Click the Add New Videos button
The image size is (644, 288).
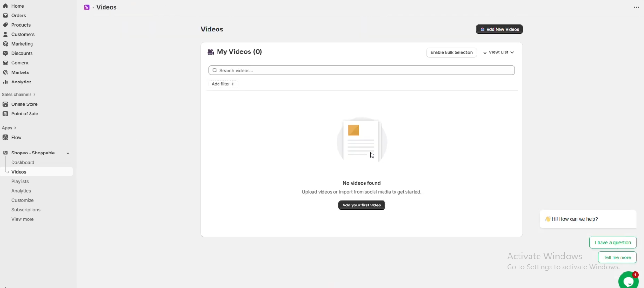(499, 29)
